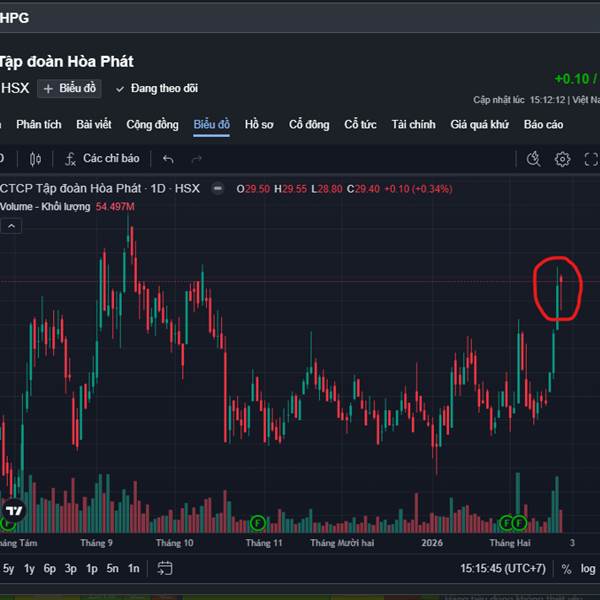This screenshot has height=600, width=600.
Task: Open Giá quá khứ tab
Action: point(479,124)
